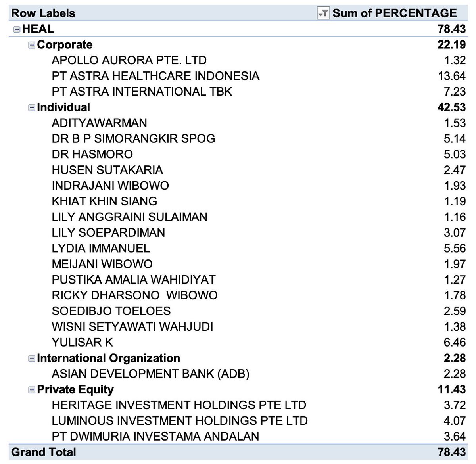Click the value 1.32 for Apollo Aurora
Image resolution: width=476 pixels, height=464 pixels.
455,60
